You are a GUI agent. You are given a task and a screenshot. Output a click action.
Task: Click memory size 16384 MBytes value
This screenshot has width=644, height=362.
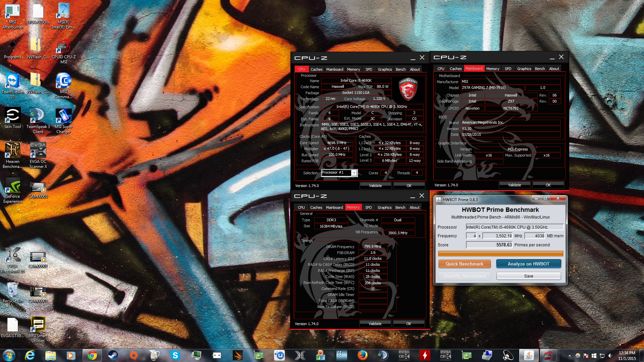click(331, 226)
